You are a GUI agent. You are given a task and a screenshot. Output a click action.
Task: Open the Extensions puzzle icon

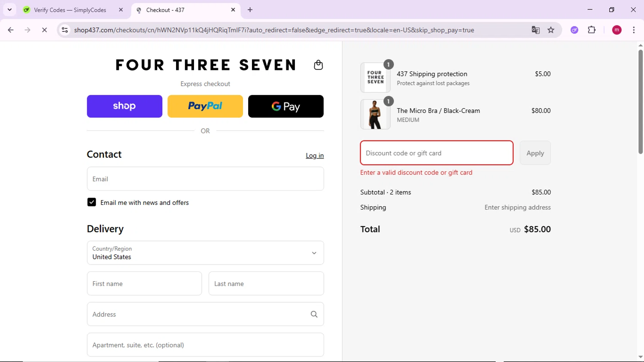click(592, 30)
